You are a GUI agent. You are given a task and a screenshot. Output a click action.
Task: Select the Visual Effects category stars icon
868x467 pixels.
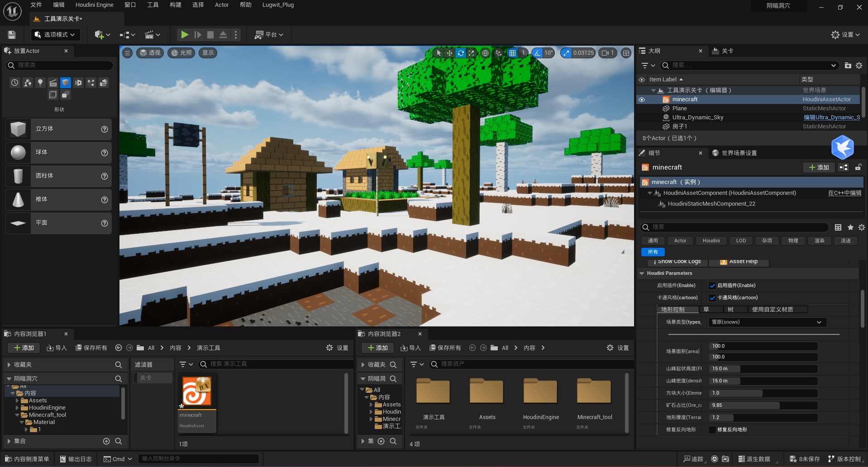pos(91,83)
